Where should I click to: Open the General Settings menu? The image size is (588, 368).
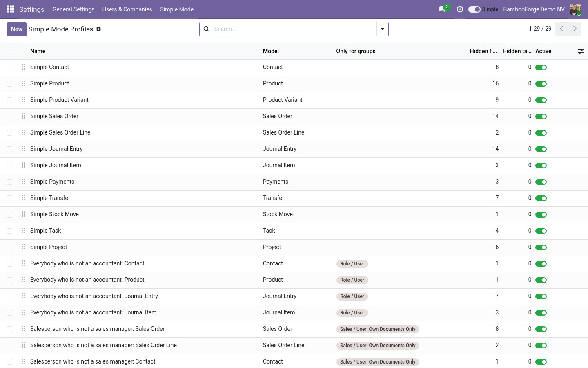(x=73, y=9)
